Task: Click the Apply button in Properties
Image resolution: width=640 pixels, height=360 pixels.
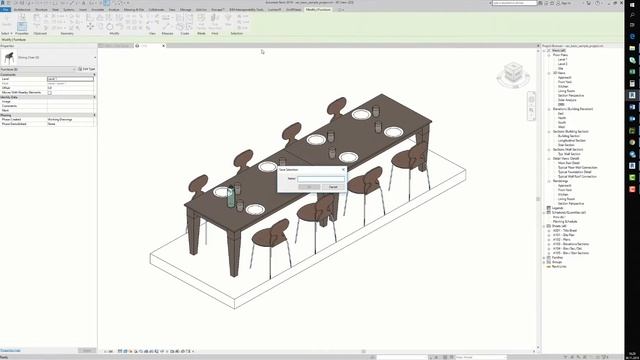Action: (87, 351)
